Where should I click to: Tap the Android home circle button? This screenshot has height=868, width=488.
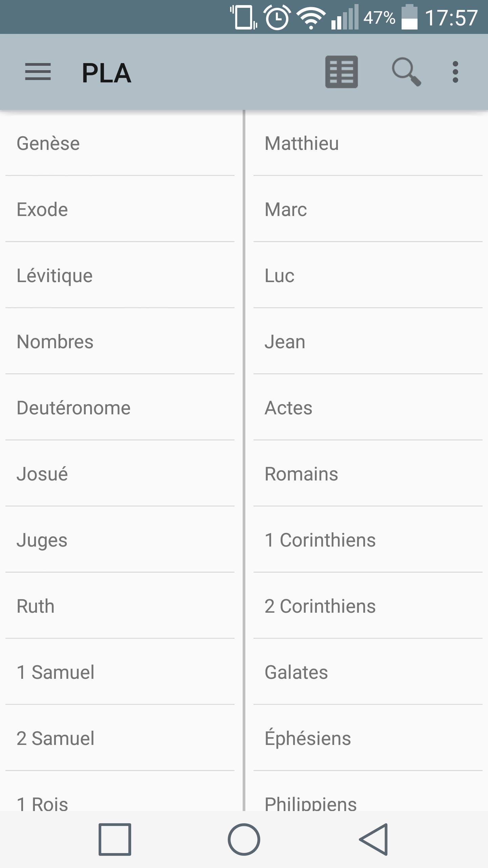(x=244, y=840)
